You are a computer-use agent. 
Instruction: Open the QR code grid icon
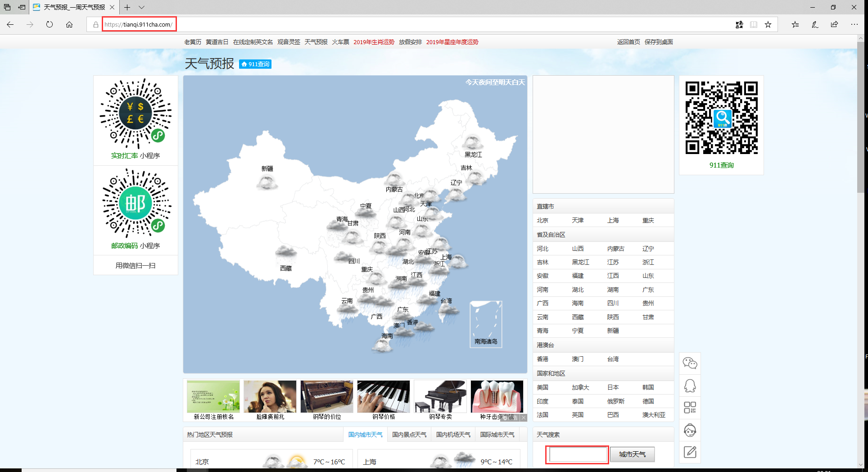690,408
